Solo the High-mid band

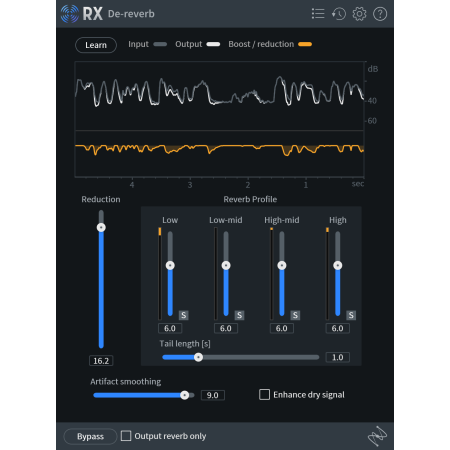(295, 315)
